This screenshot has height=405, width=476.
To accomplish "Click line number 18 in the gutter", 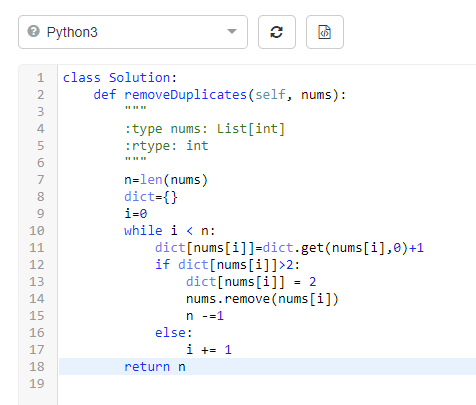I will click(x=37, y=367).
